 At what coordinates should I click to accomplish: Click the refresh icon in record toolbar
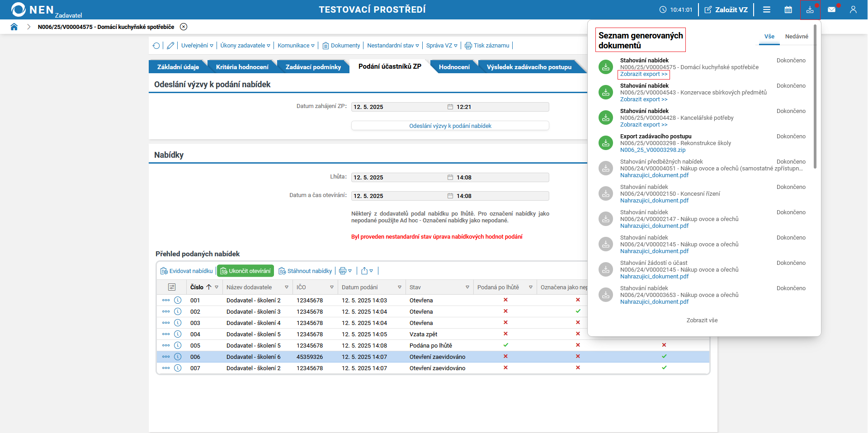[156, 46]
